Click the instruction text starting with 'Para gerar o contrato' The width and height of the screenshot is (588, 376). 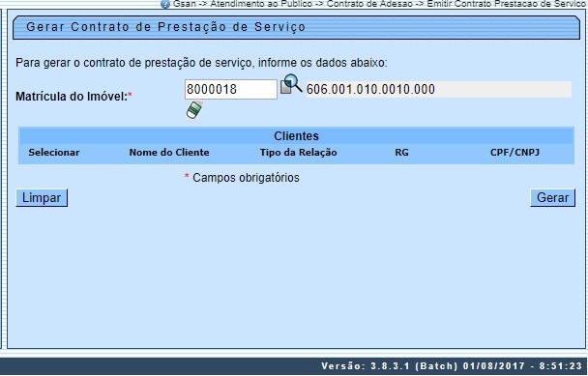point(201,63)
